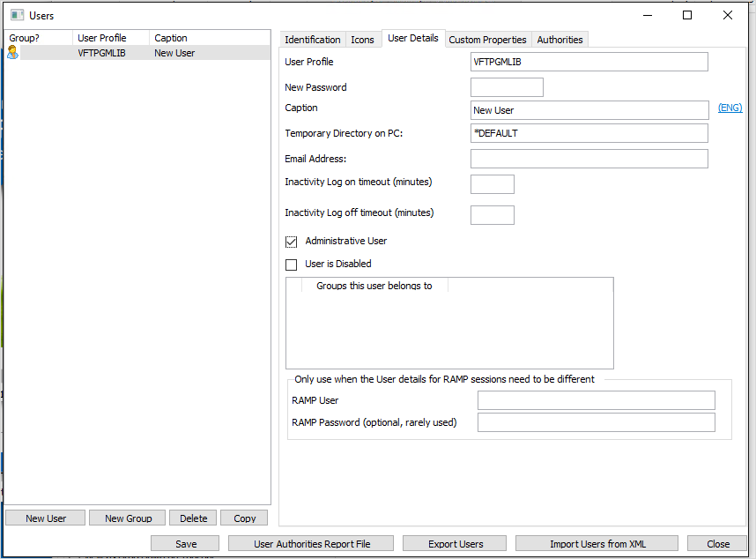Enable the User is Disabled checkbox

pyautogui.click(x=292, y=265)
